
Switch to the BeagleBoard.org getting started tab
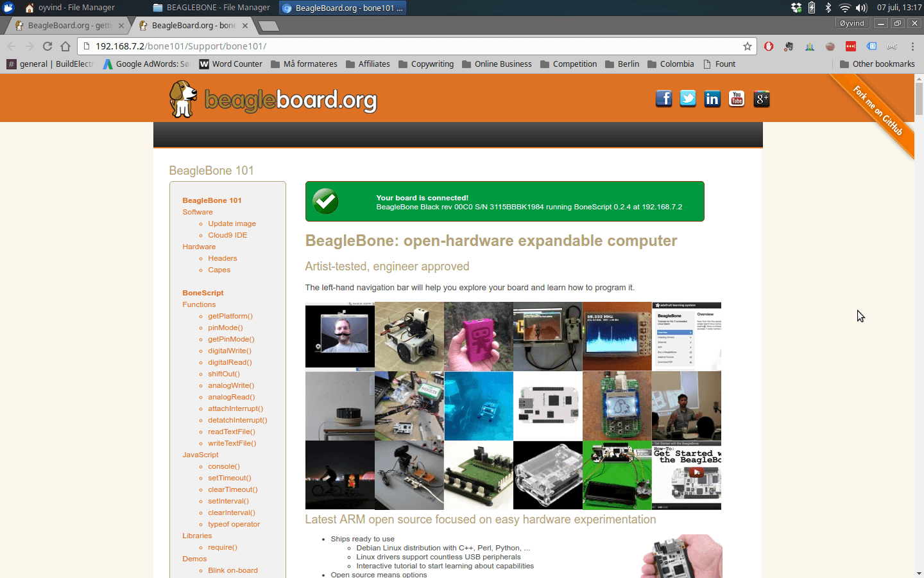click(69, 26)
